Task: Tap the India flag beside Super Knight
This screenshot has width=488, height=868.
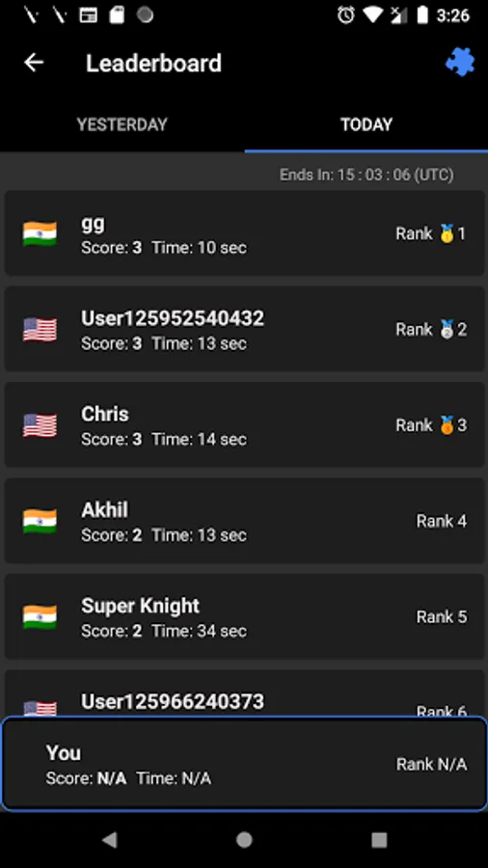Action: click(40, 616)
